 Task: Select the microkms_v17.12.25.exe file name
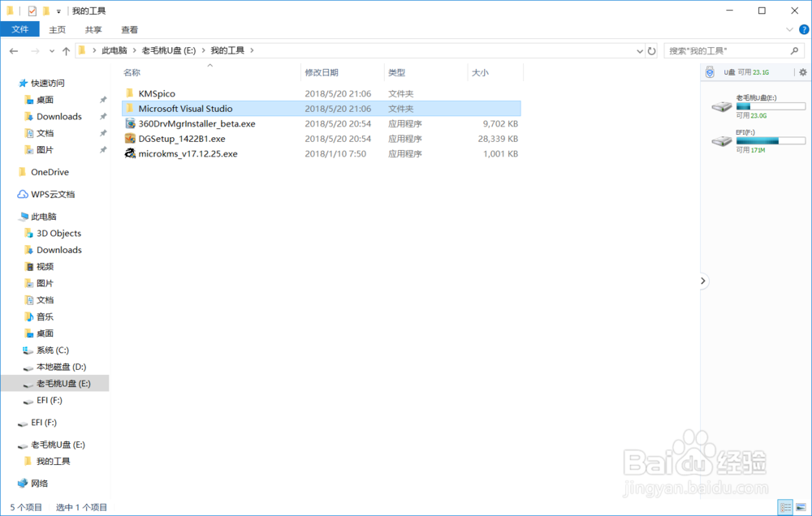tap(188, 153)
